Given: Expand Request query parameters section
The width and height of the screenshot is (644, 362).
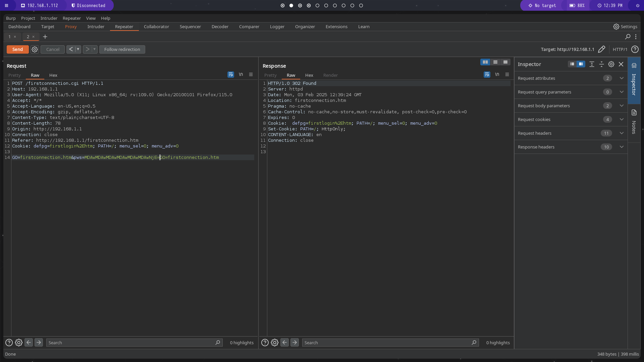Looking at the screenshot, I should point(571,92).
